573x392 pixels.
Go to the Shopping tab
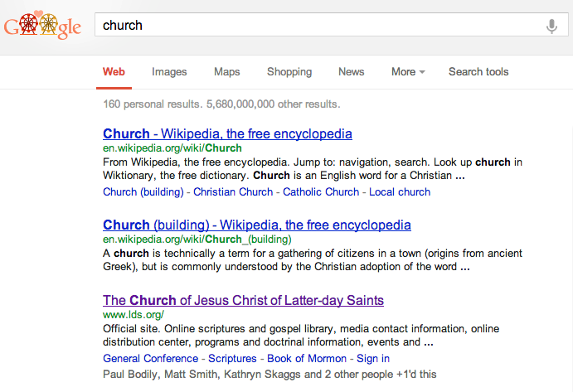(x=289, y=72)
